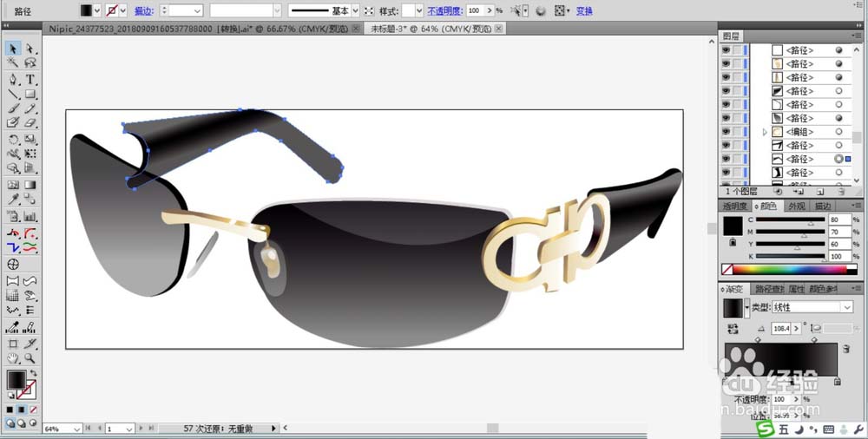
Task: Select the Eraser tool
Action: 30,123
